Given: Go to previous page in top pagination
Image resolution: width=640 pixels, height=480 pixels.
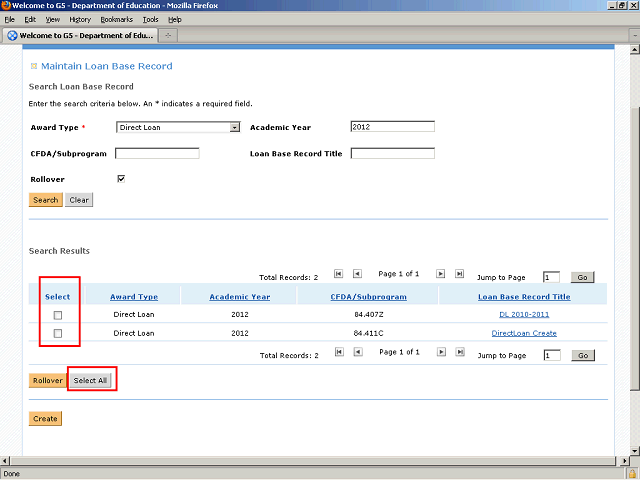Looking at the screenshot, I should coord(357,273).
